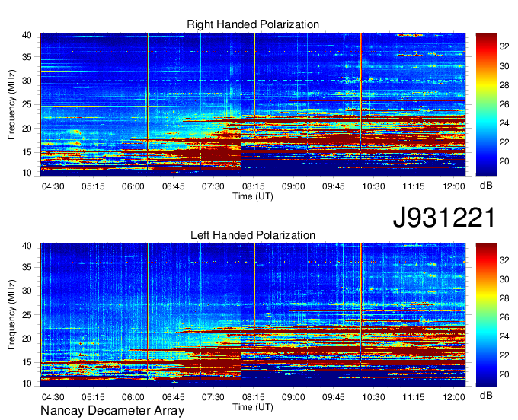Click the 06:45 time tick under Left Handed plot
The image size is (518, 420).
[x=173, y=397]
